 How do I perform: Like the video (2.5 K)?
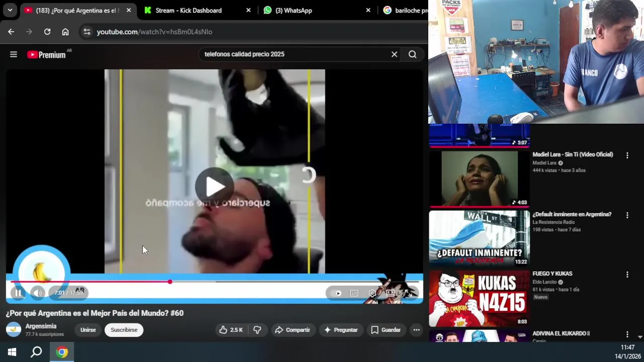[231, 330]
